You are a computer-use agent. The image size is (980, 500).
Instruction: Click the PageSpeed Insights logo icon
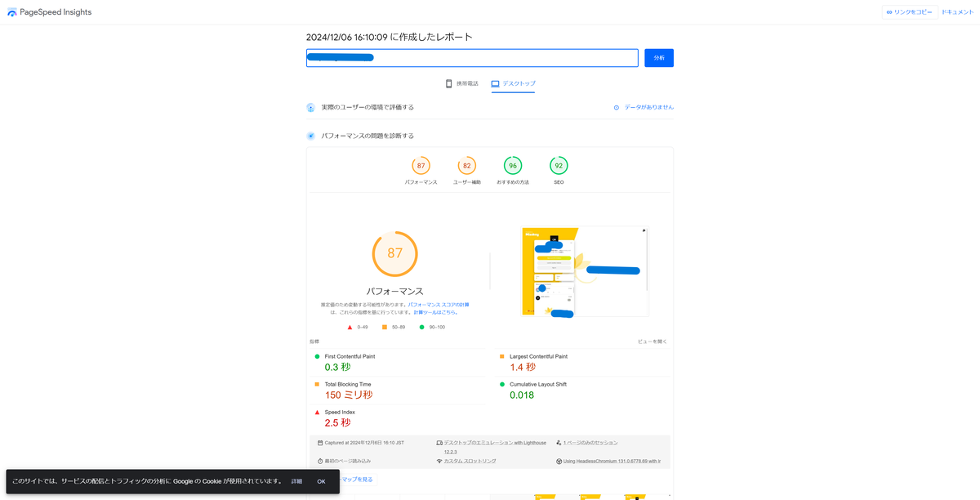coord(11,12)
